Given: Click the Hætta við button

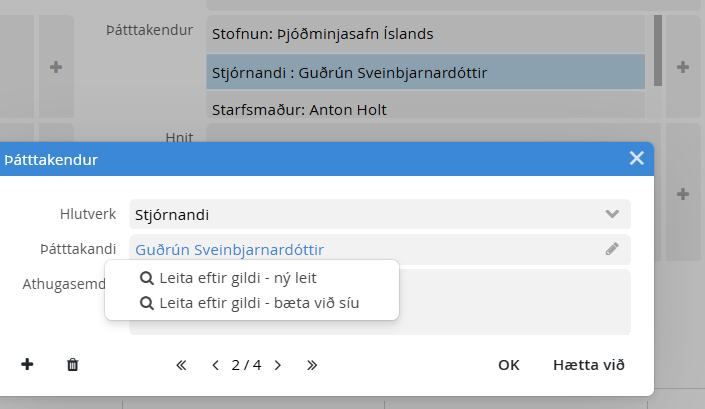Looking at the screenshot, I should click(x=588, y=365).
